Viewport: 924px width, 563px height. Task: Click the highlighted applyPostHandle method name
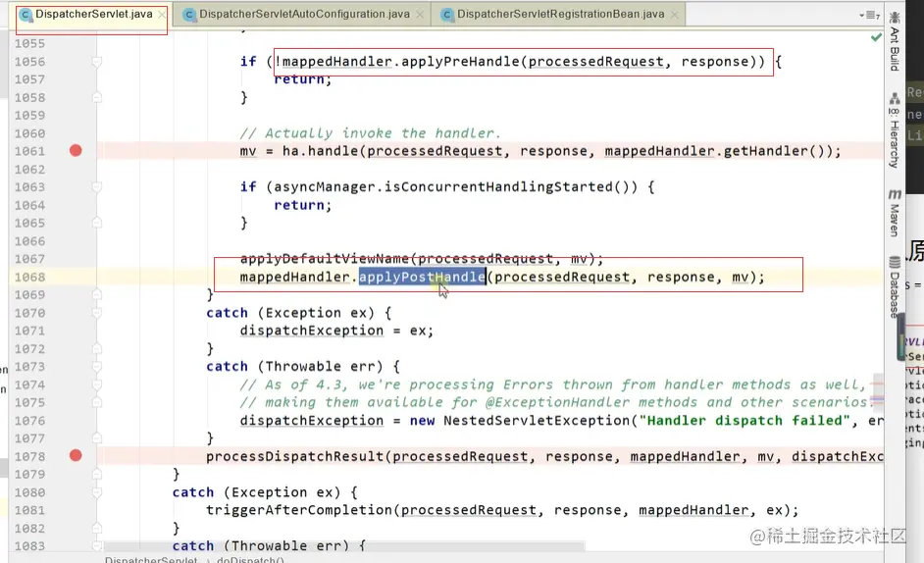point(422,277)
